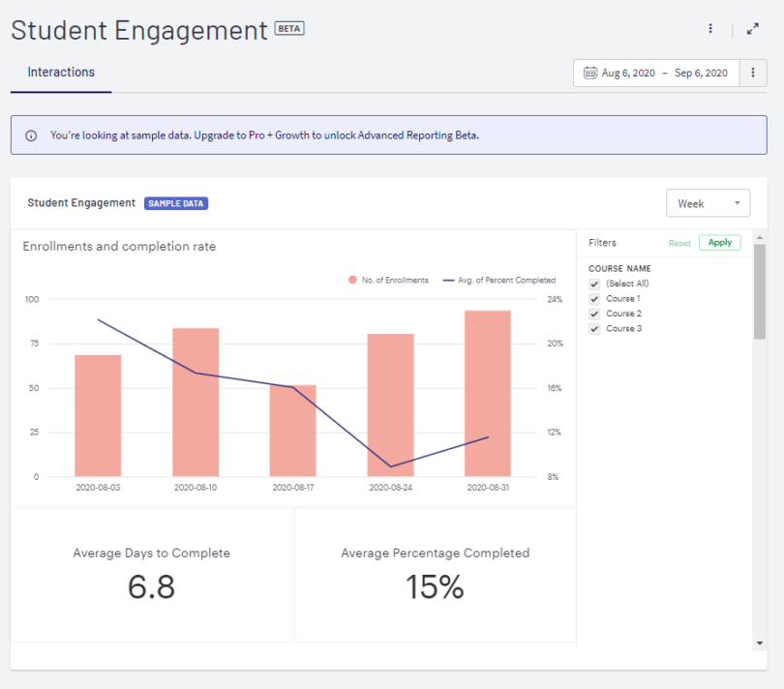Select the Interactions tab
Viewport: 784px width, 689px height.
pos(61,72)
